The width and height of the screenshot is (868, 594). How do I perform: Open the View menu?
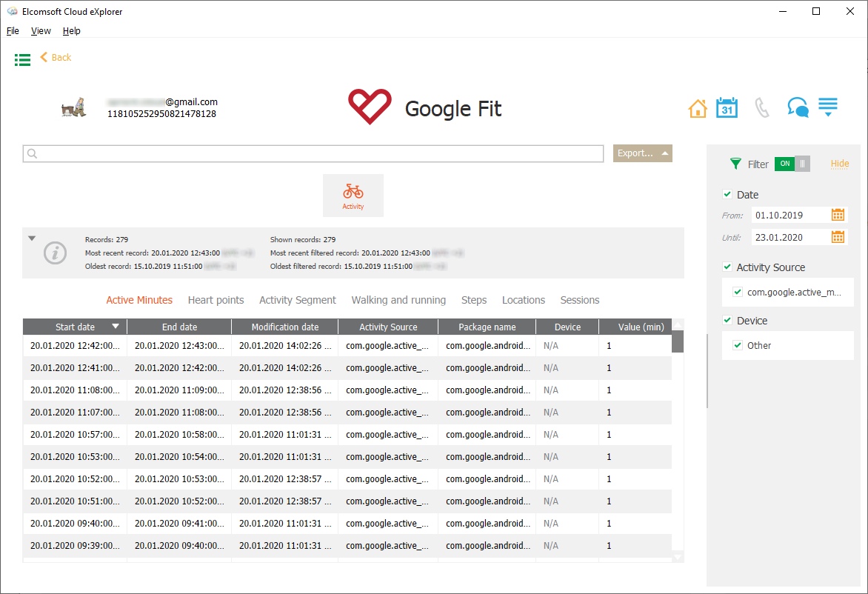[x=41, y=30]
